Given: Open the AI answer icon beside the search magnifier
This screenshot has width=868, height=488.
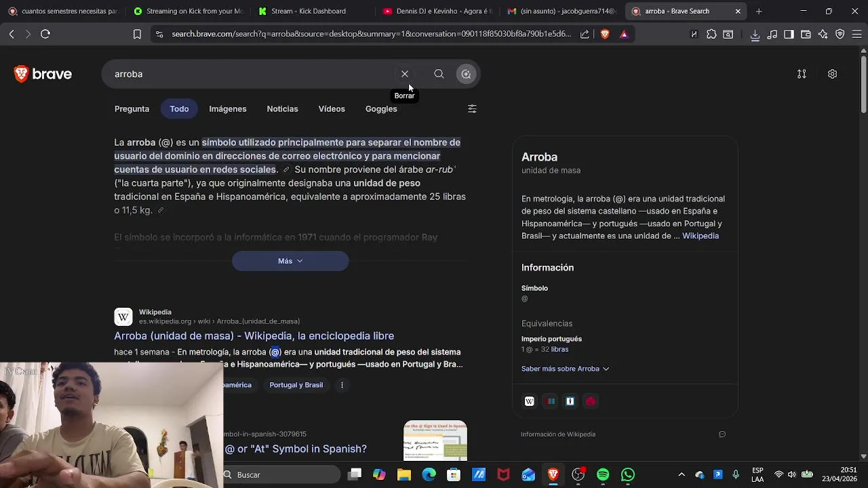Looking at the screenshot, I should 466,74.
